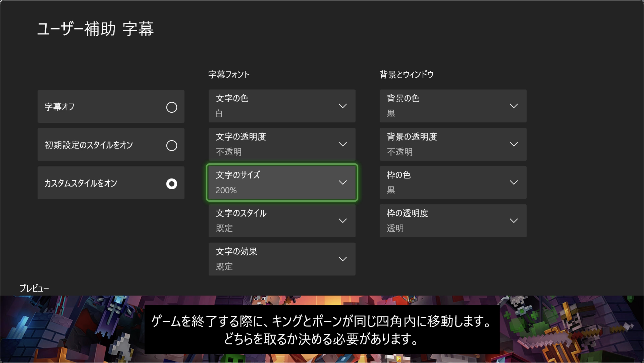Select the 字幕オフ radio button
Image resolution: width=644 pixels, height=363 pixels.
coord(111,106)
